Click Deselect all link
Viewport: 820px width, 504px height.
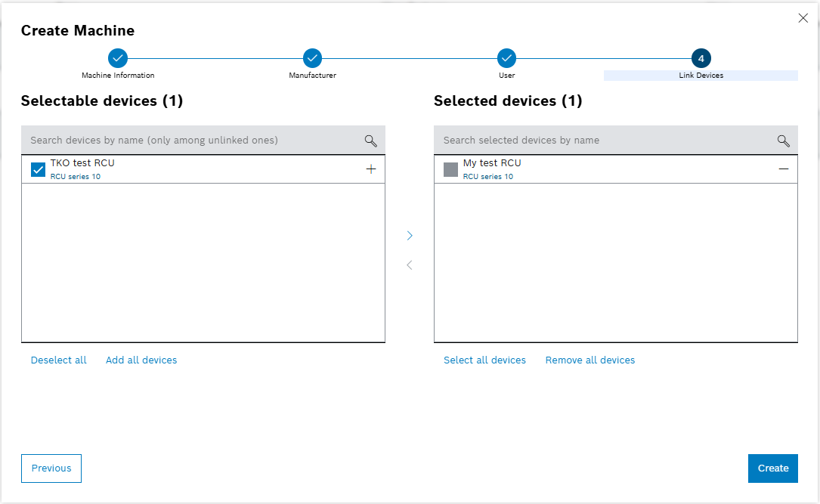click(59, 360)
